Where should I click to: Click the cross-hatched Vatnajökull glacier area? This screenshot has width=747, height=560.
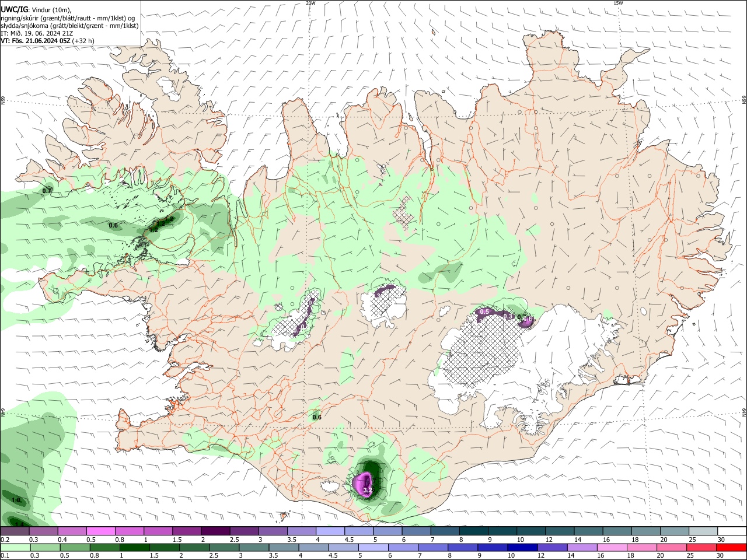[x=481, y=350]
